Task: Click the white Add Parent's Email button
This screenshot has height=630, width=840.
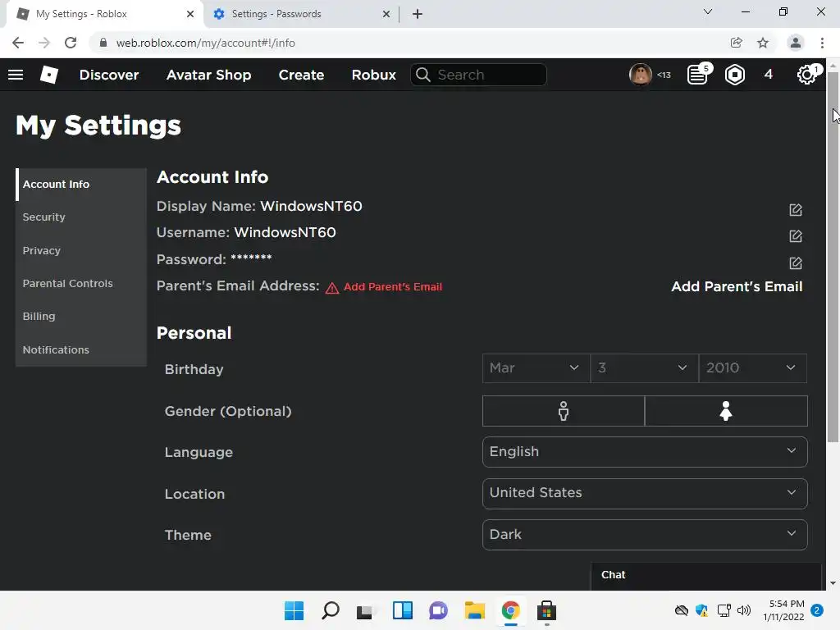Action: coord(737,286)
